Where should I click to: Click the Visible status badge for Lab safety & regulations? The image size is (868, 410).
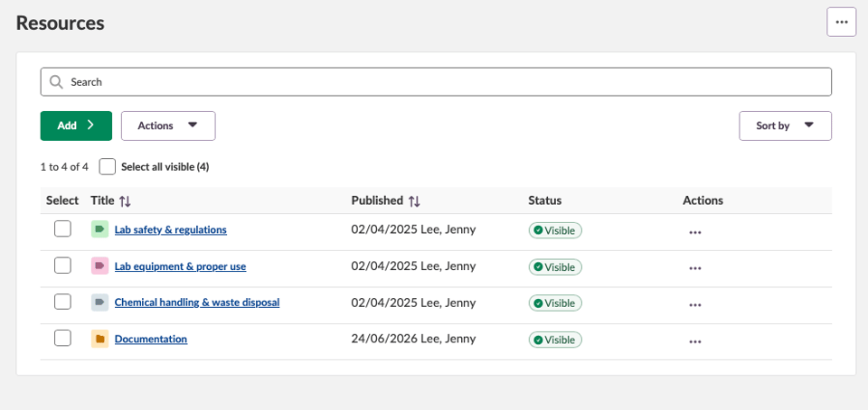(555, 230)
